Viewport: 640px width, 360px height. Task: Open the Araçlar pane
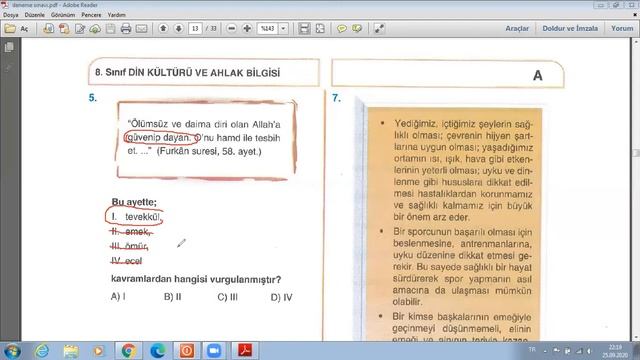517,29
